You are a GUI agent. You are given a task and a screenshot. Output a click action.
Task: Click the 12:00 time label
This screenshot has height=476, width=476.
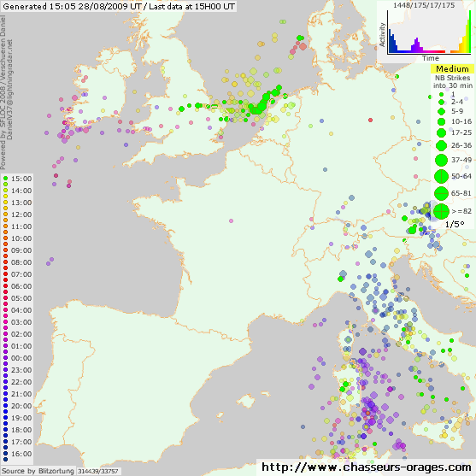pos(21,214)
